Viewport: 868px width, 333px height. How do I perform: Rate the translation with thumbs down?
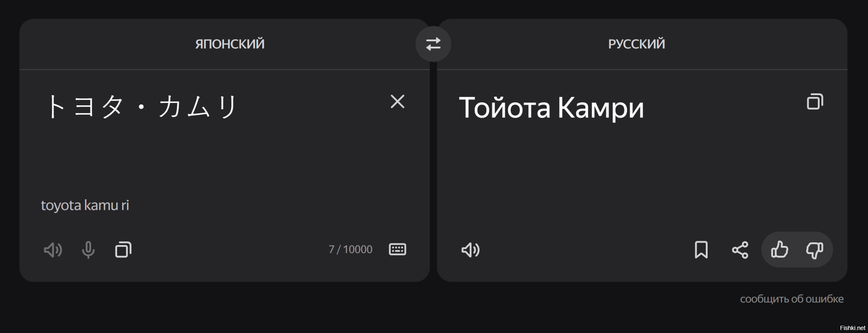(x=815, y=250)
